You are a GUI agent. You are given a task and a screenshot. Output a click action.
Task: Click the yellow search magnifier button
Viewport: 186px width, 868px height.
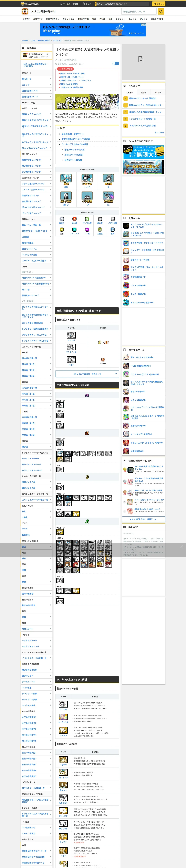coord(161,11)
